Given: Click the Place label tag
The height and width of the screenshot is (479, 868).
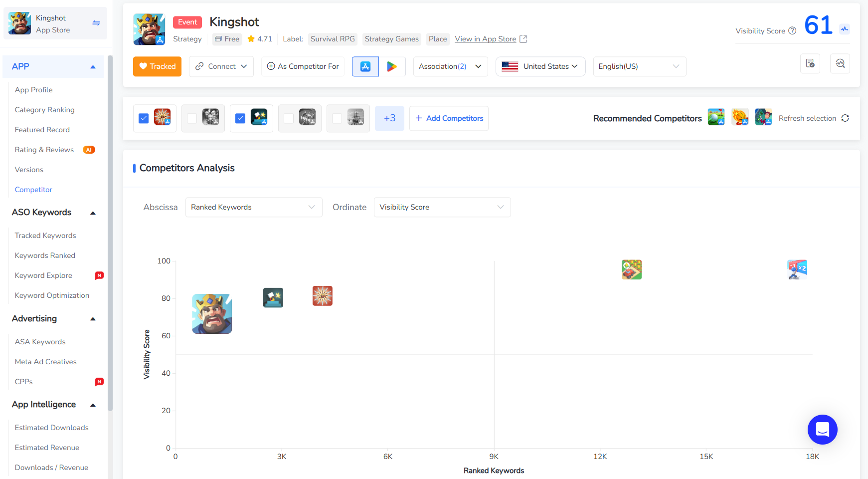Looking at the screenshot, I should tap(438, 39).
